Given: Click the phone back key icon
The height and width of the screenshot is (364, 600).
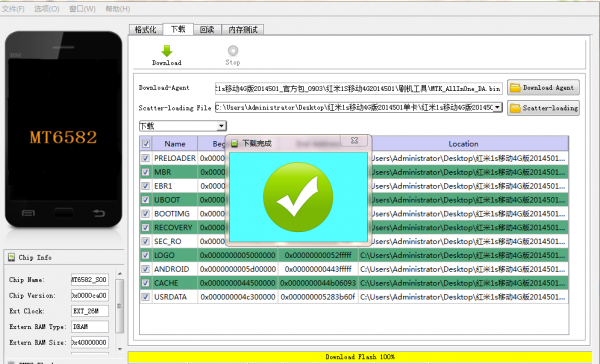Looking at the screenshot, I should click(x=99, y=213).
